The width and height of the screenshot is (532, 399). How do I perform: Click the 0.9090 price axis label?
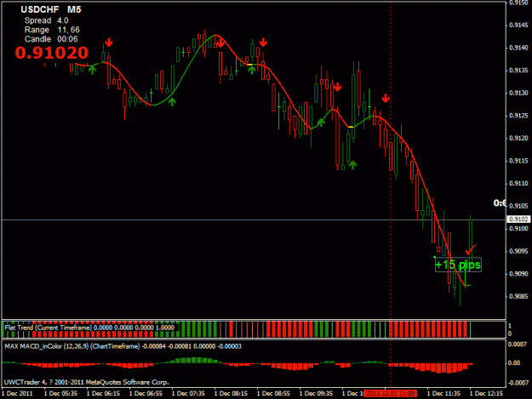pyautogui.click(x=518, y=274)
